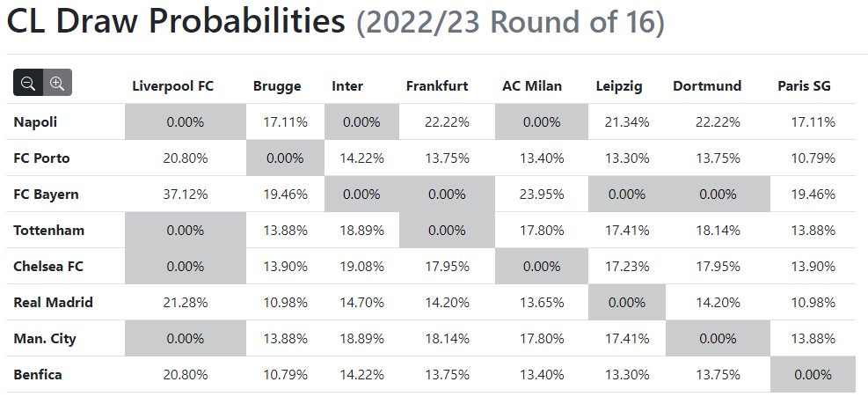868x404 pixels.
Task: Click the zoom in magnifier icon
Action: 57,83
